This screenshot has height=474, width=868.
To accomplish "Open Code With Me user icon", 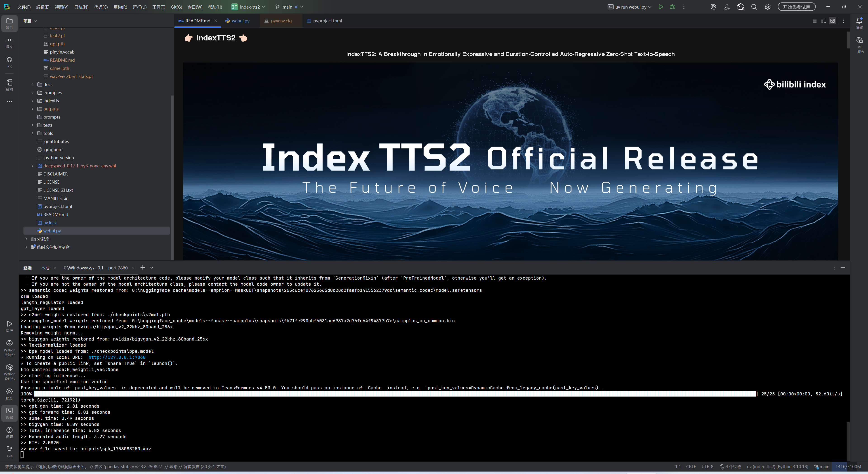I will [x=727, y=7].
